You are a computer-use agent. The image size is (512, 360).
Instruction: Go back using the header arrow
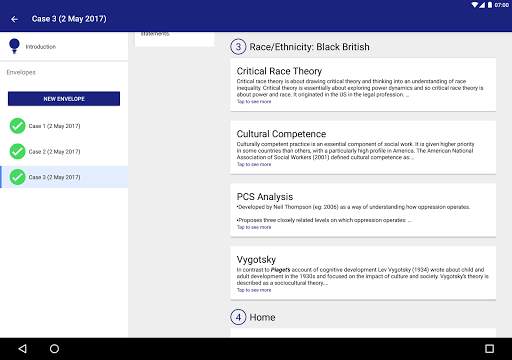click(14, 19)
